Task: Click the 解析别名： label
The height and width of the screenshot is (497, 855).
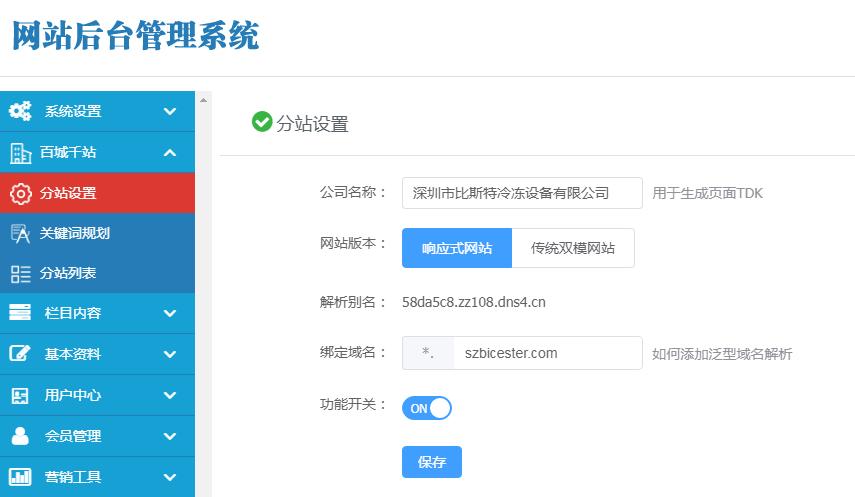Action: (x=353, y=302)
